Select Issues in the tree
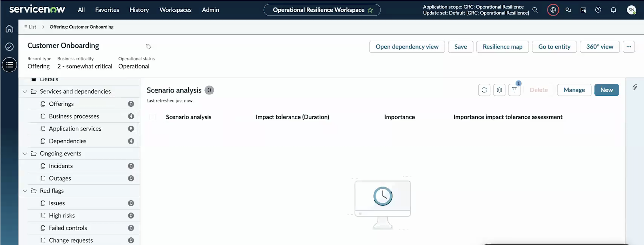644x245 pixels. click(84, 203)
